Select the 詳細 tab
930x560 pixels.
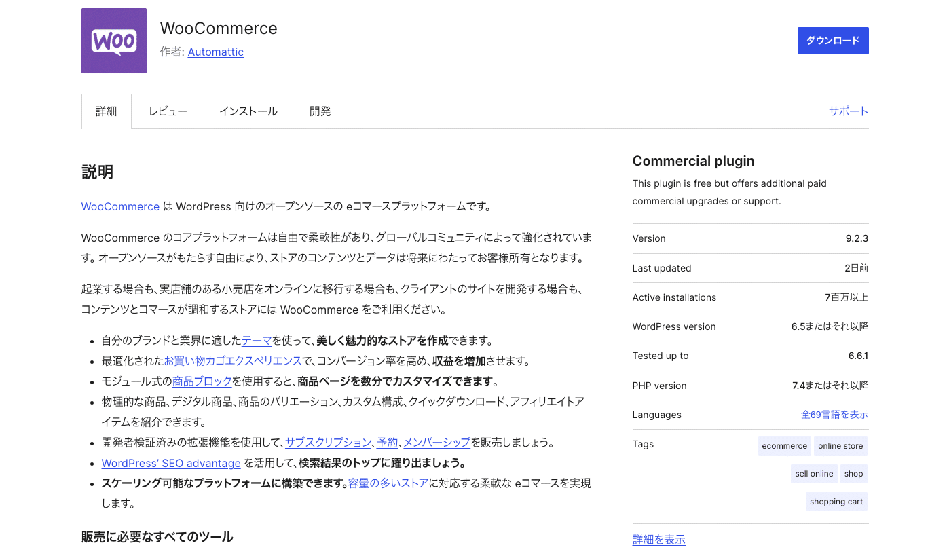click(x=107, y=111)
